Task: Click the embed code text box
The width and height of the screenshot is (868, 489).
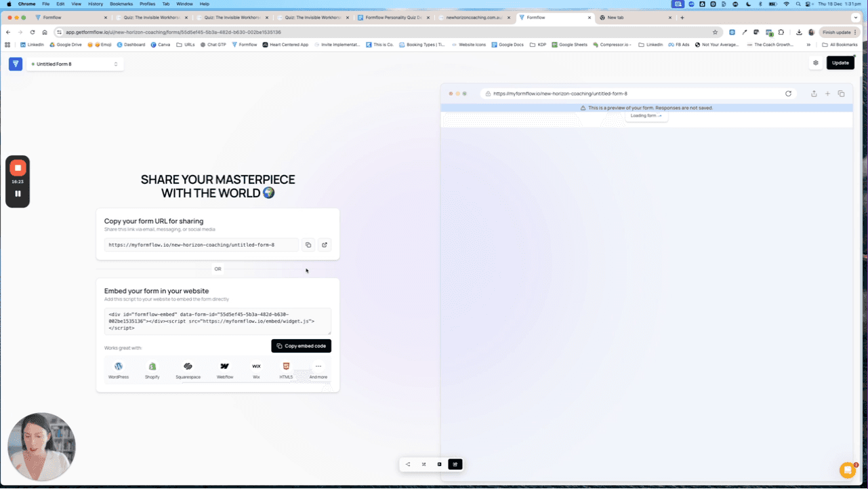Action: tap(218, 321)
